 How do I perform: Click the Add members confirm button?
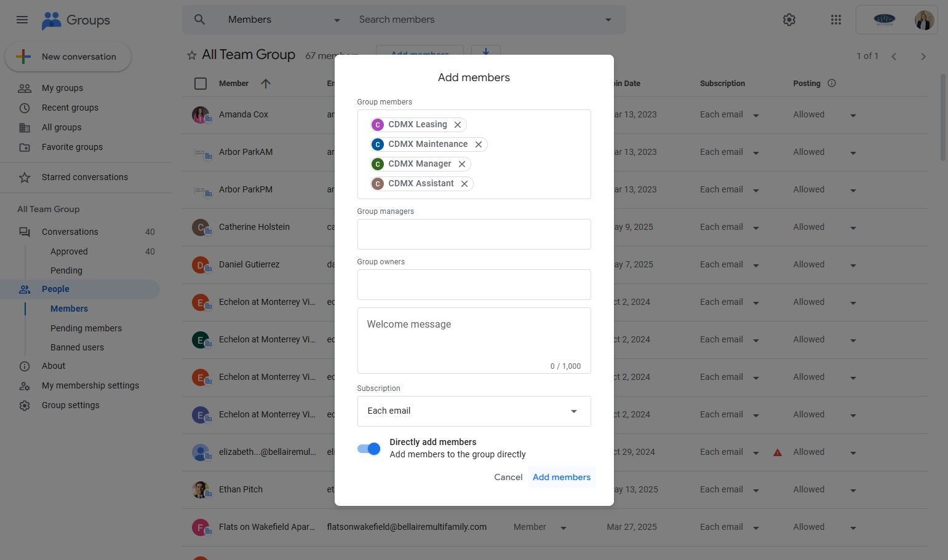click(x=561, y=477)
